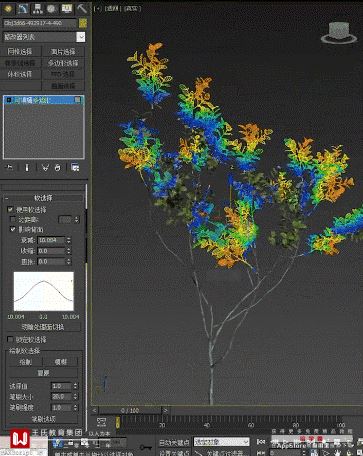363x456 pixels.
Task: Adjust 膨胀 bubble spinner arrows
Action: point(68,261)
